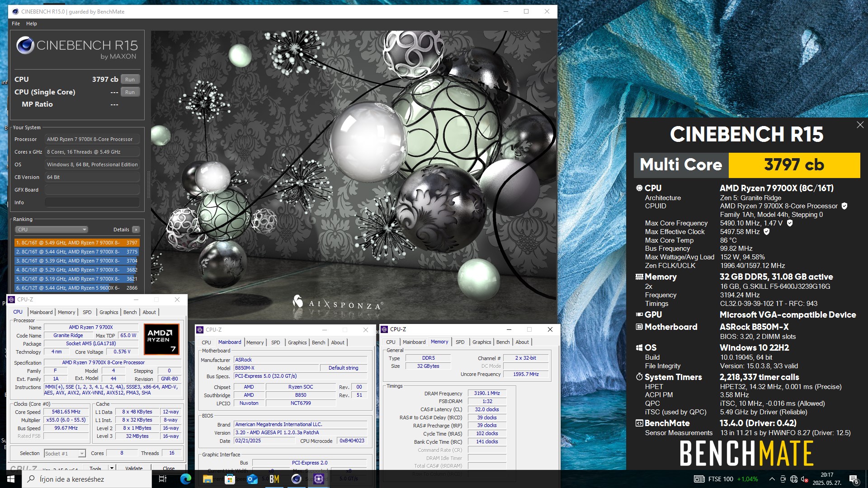Click the BenchMate section icon
This screenshot has width=868, height=488.
(639, 423)
